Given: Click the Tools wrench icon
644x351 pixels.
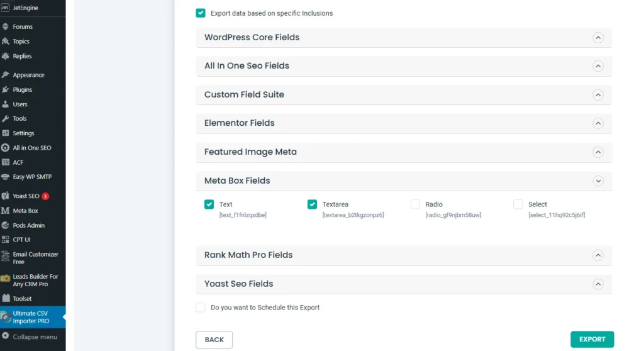Looking at the screenshot, I should pos(6,119).
